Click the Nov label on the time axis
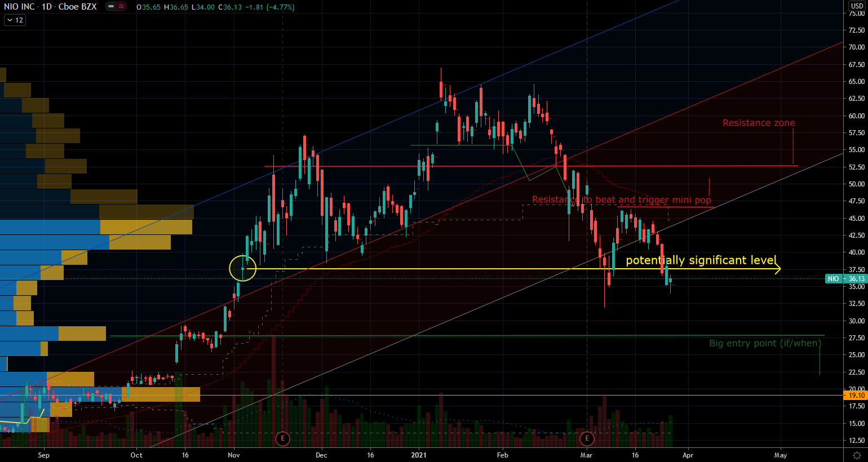 [234, 455]
